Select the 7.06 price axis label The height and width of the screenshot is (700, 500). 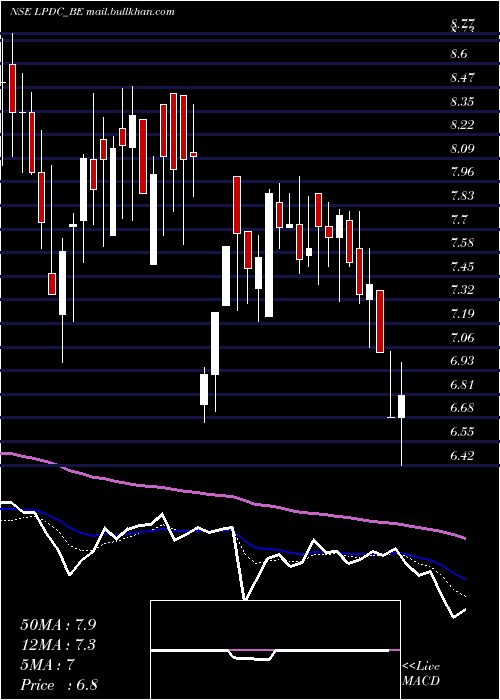(x=462, y=337)
